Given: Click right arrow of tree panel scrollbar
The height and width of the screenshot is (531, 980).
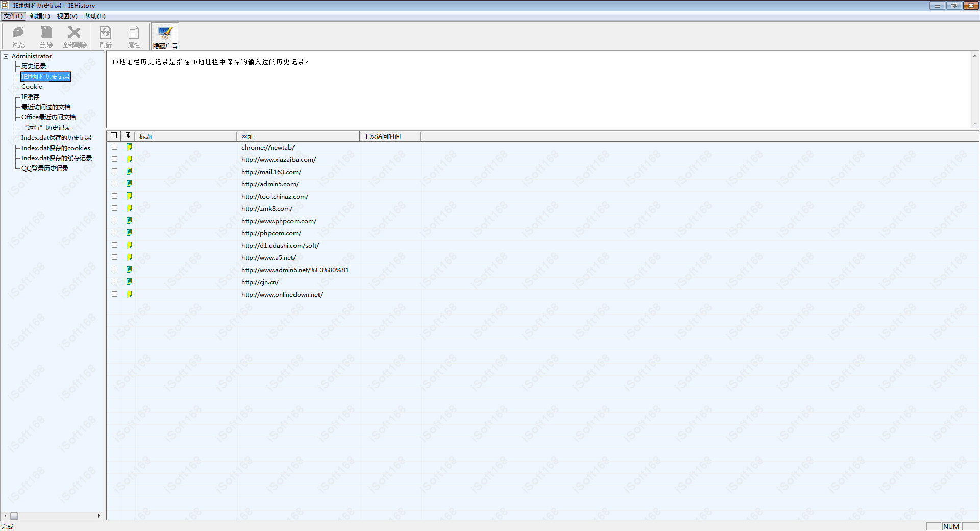Looking at the screenshot, I should 99,516.
